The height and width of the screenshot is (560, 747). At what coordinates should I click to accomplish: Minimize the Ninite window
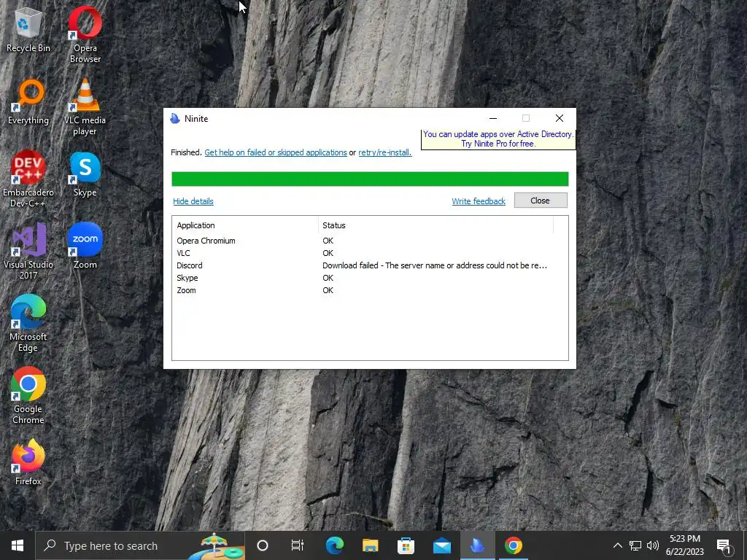(x=493, y=118)
